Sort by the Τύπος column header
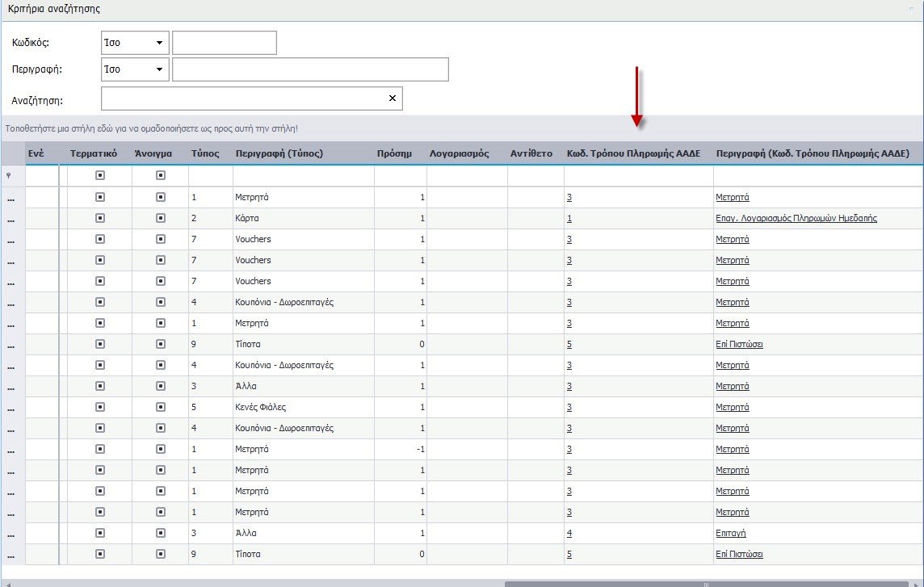924x587 pixels. pyautogui.click(x=205, y=153)
